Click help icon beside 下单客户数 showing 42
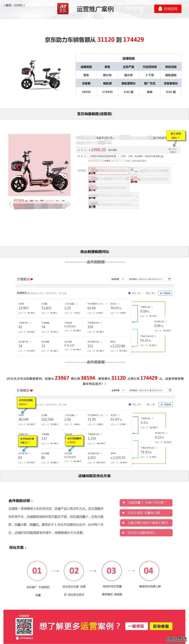The height and width of the screenshot is (644, 189). click(x=30, y=323)
